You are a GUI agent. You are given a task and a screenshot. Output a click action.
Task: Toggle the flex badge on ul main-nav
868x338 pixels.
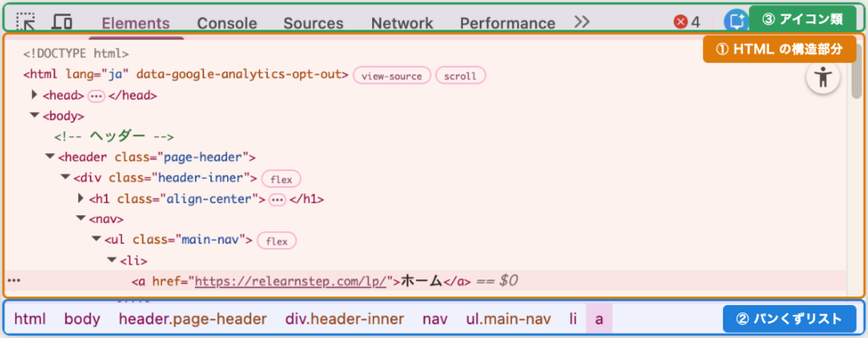[277, 241]
